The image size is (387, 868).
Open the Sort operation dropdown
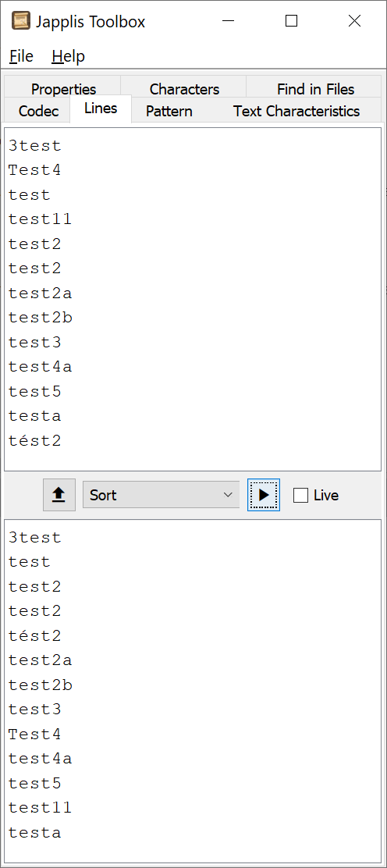click(161, 495)
